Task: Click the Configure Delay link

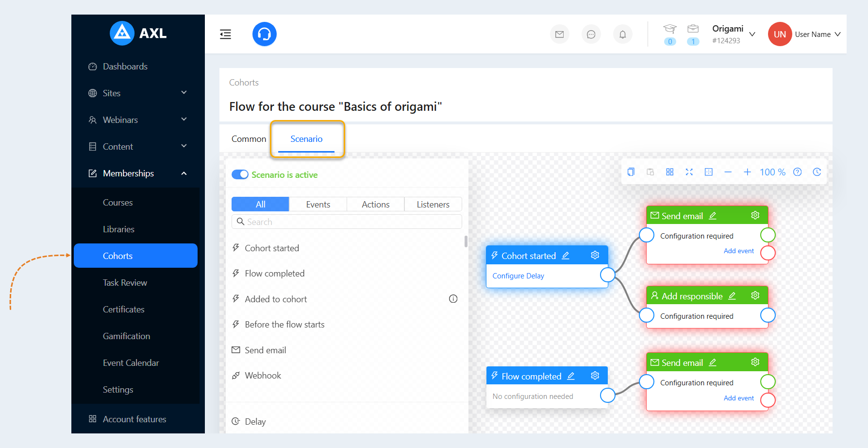Action: pyautogui.click(x=518, y=276)
